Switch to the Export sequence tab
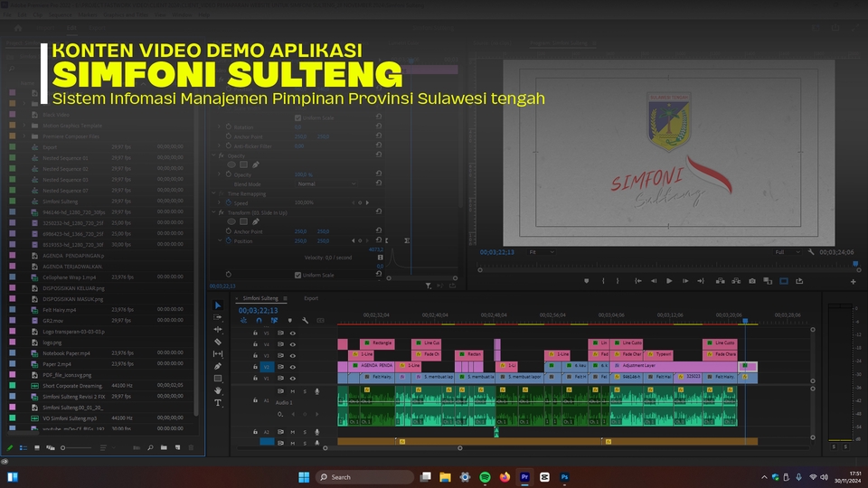Viewport: 868px width, 488px height. pos(311,298)
